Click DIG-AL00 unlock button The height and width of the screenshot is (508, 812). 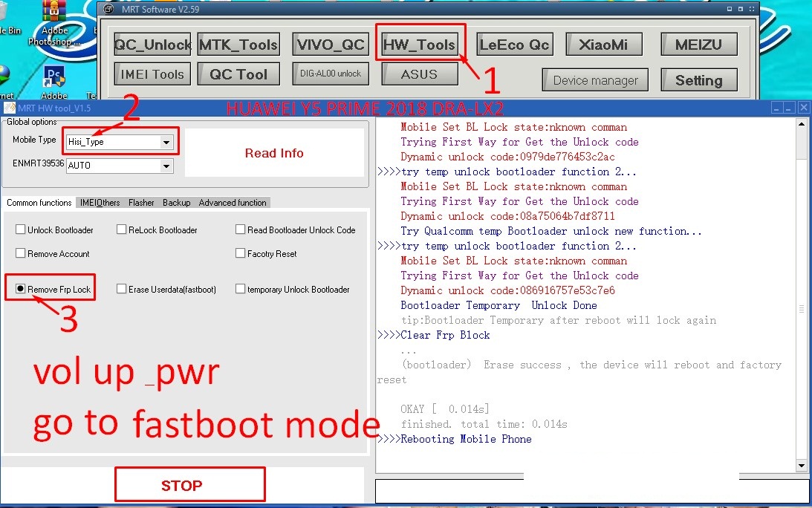331,74
